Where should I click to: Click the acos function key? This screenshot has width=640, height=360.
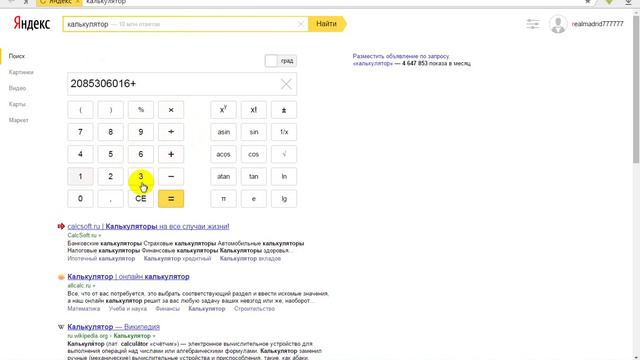pos(223,154)
